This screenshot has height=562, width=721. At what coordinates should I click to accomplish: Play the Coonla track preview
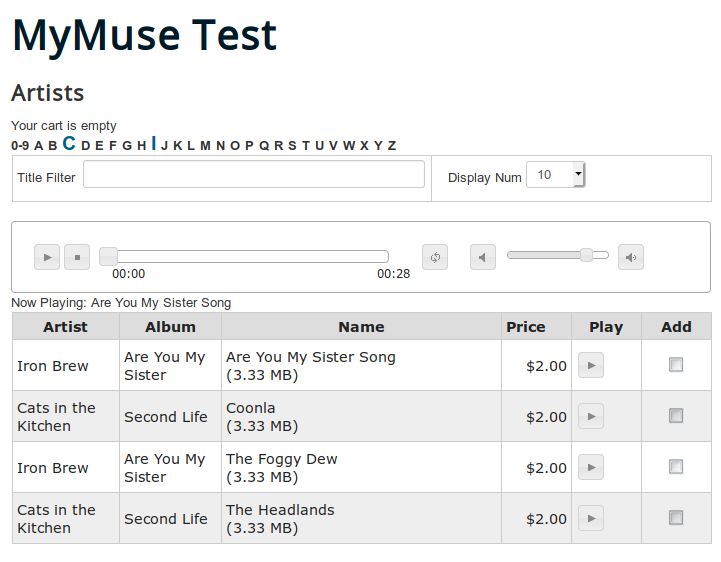(x=591, y=417)
